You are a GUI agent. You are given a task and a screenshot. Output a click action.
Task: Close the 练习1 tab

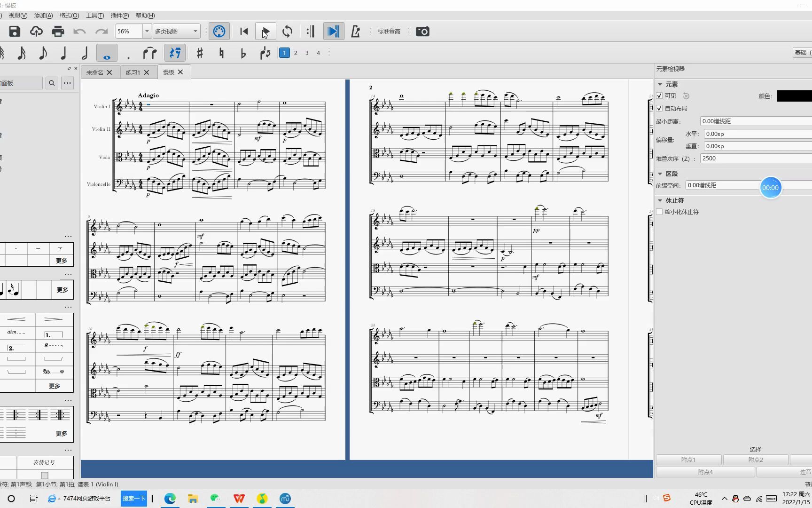coord(147,72)
